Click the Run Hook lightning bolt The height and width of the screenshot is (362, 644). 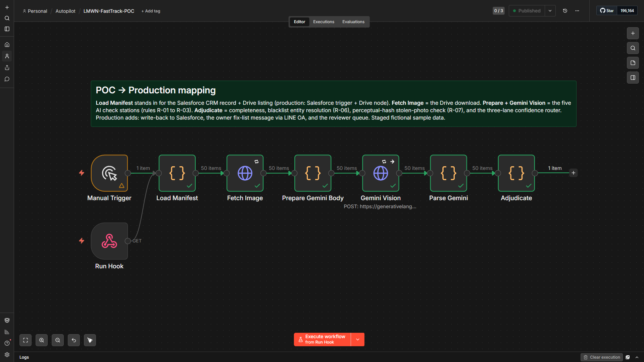82,240
